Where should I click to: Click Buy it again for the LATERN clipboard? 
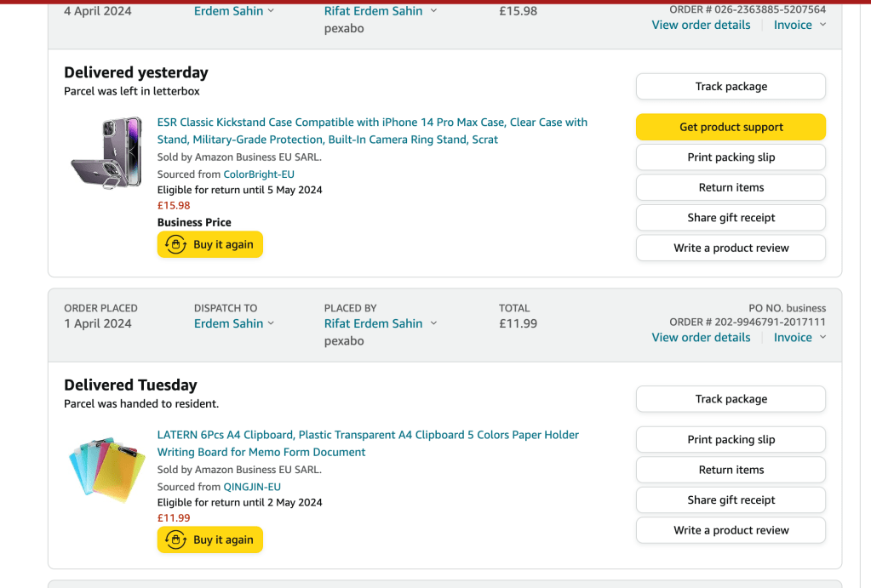click(x=210, y=539)
